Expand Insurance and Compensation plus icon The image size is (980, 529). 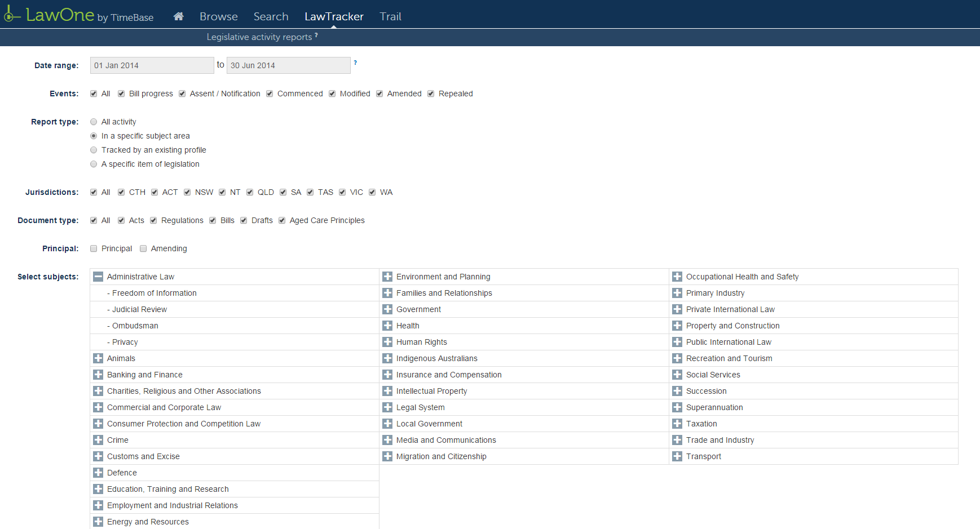point(387,375)
